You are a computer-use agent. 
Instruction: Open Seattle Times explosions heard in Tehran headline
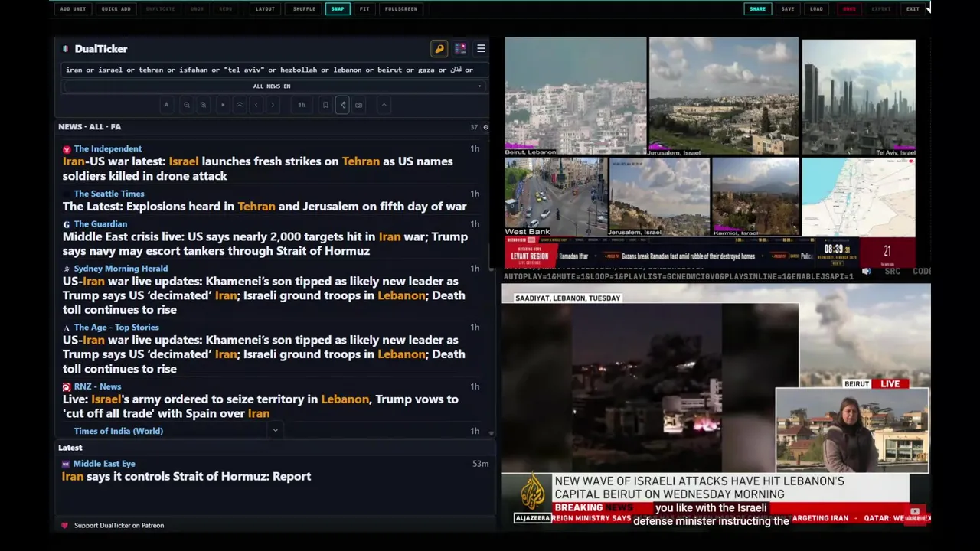tap(264, 207)
